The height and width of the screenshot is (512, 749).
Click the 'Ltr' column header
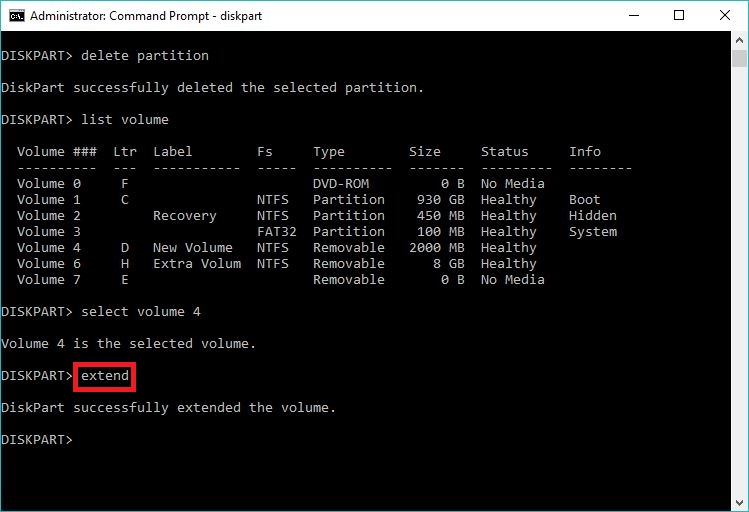click(x=125, y=152)
